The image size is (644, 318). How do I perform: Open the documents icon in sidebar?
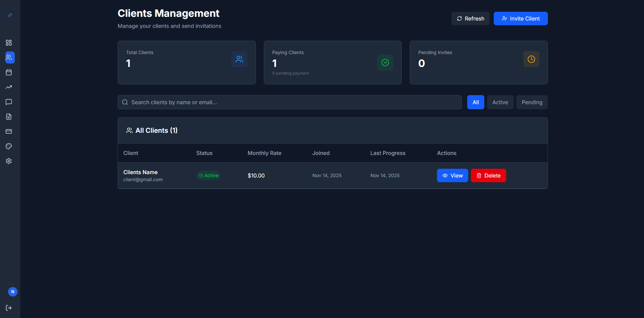(x=9, y=117)
